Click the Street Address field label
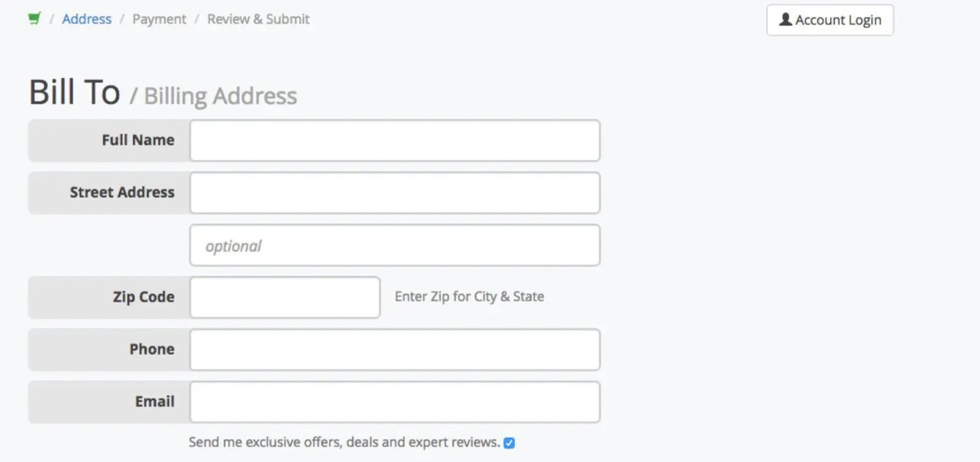Image resolution: width=980 pixels, height=462 pixels. click(x=122, y=192)
